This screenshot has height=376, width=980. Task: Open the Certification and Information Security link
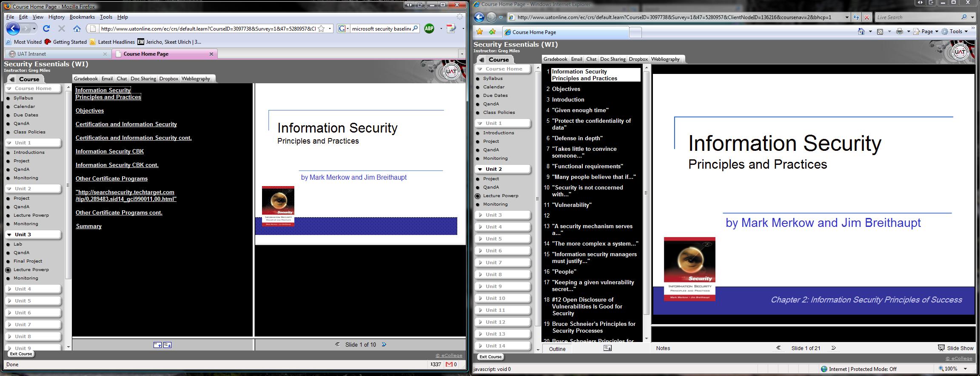[126, 124]
